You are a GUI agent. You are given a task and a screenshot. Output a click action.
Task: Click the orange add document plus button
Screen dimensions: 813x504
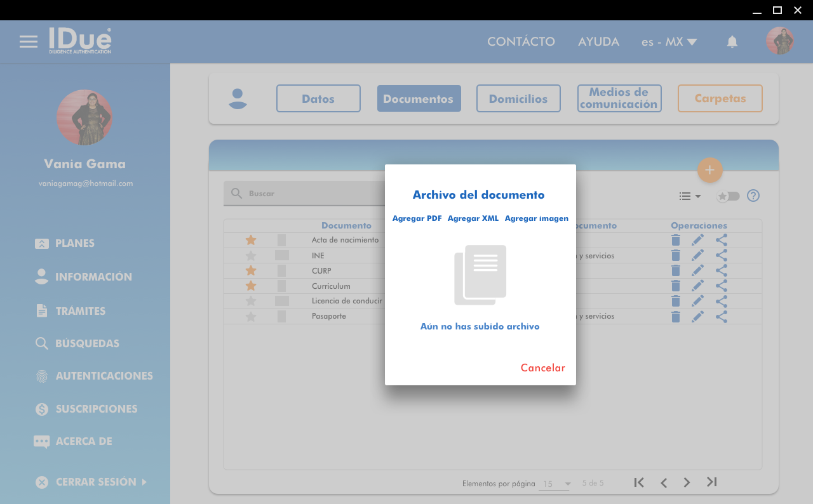709,170
